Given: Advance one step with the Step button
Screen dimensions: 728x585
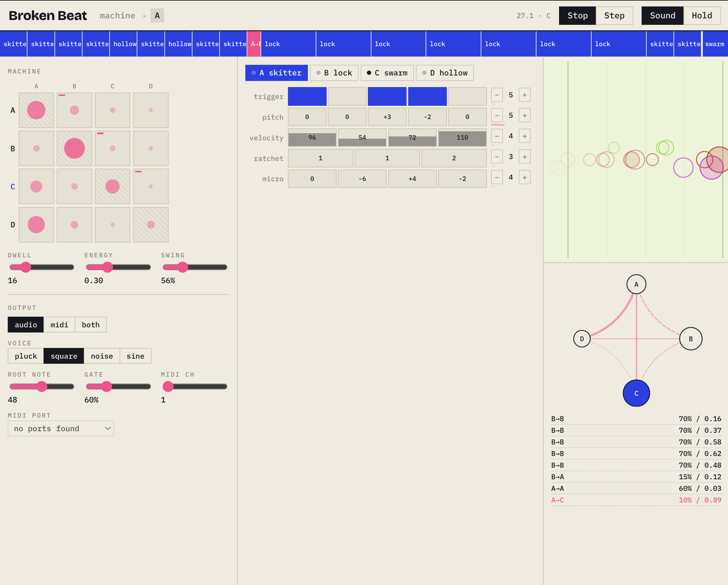Looking at the screenshot, I should pos(614,15).
